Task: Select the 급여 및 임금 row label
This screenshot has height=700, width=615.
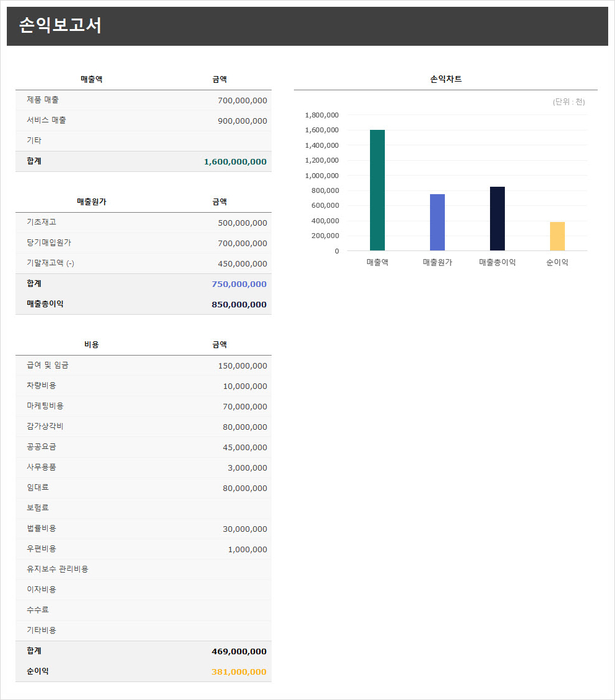Action: (x=48, y=365)
